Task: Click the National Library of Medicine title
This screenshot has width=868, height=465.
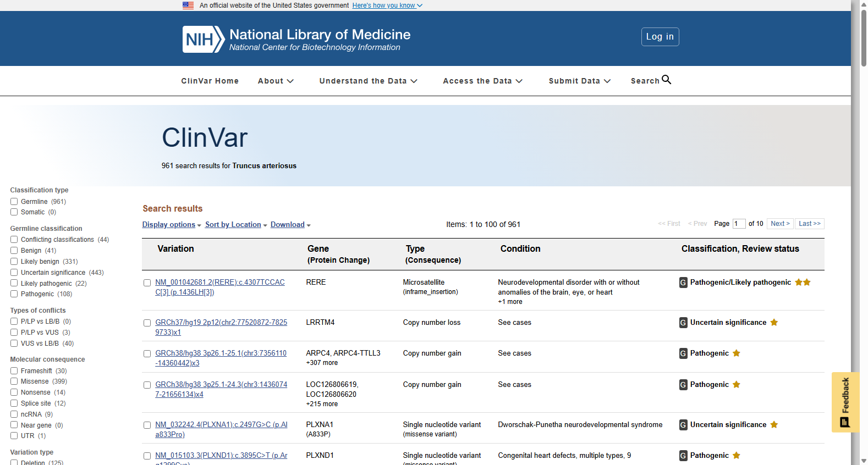Action: [x=320, y=35]
